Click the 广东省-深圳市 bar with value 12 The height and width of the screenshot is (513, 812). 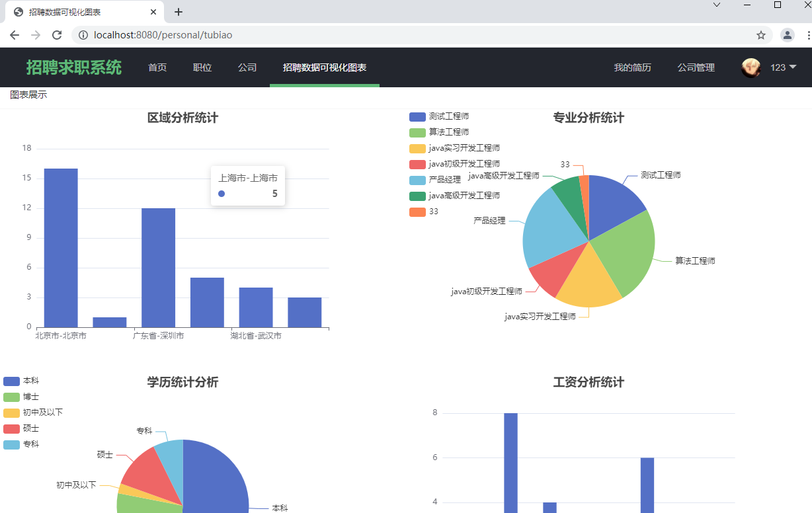pos(158,268)
